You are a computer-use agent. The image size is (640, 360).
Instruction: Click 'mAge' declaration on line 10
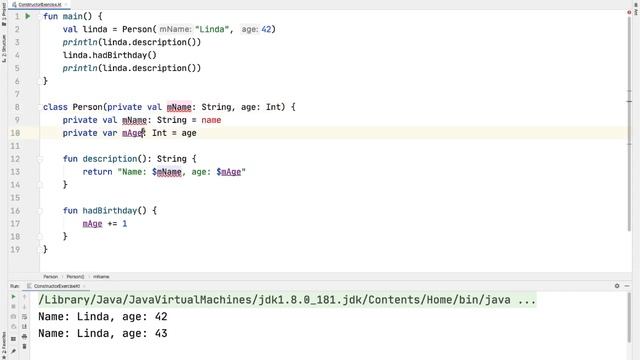tap(133, 133)
